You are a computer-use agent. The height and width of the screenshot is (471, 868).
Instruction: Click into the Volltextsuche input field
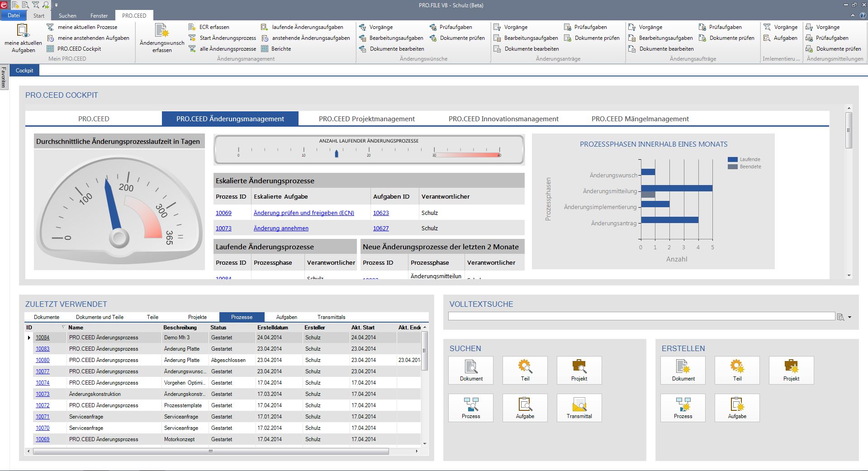[x=641, y=316]
